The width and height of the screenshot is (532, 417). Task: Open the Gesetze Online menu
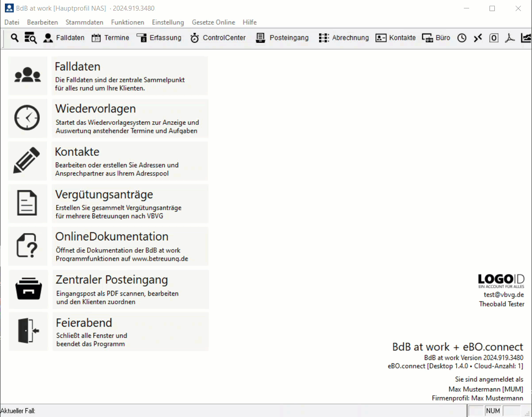pyautogui.click(x=214, y=22)
